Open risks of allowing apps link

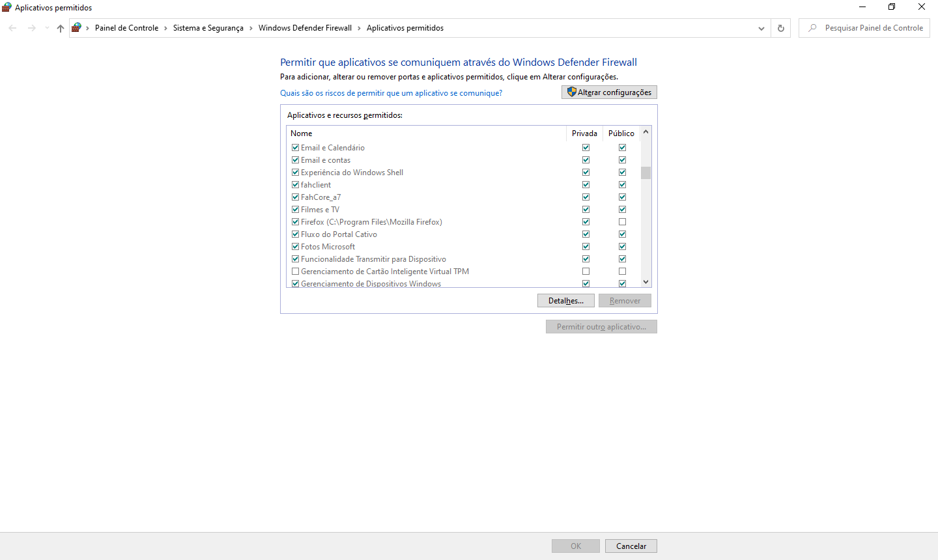[x=391, y=93]
